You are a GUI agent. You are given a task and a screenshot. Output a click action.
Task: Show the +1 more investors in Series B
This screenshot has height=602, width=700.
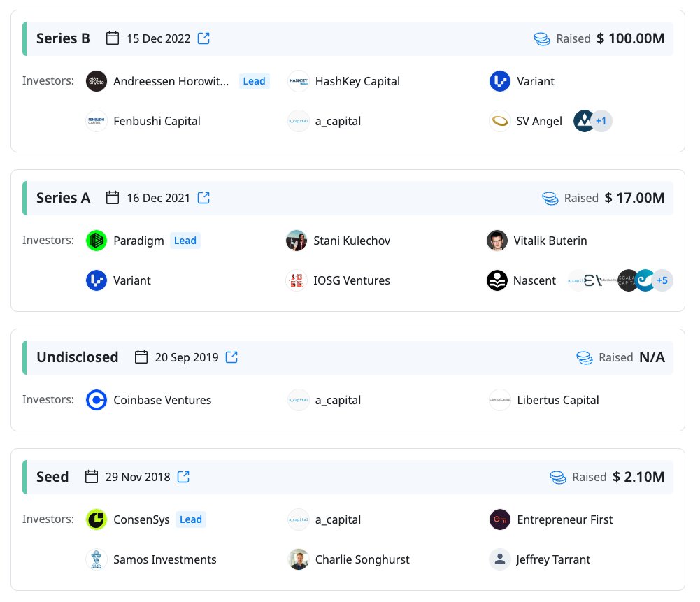tap(601, 121)
